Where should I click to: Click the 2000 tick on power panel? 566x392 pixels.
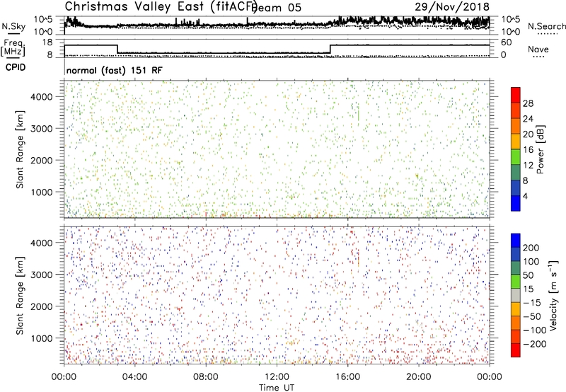(41, 160)
